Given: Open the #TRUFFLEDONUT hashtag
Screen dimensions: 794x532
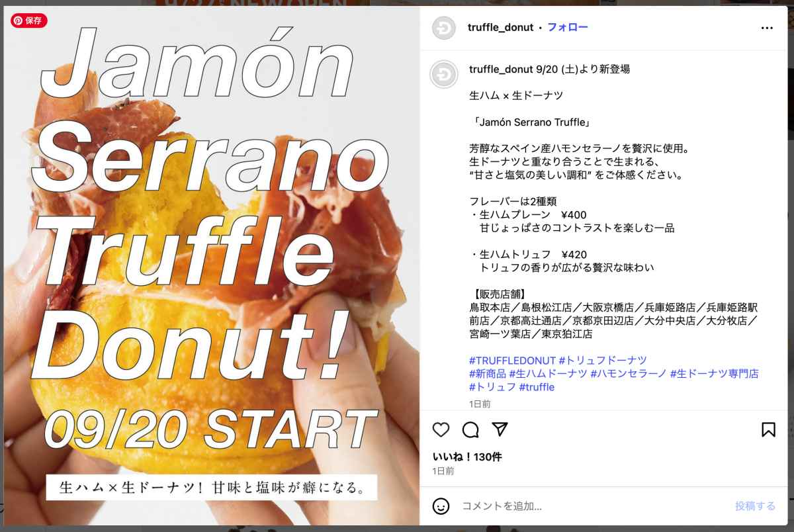Looking at the screenshot, I should click(x=512, y=361).
